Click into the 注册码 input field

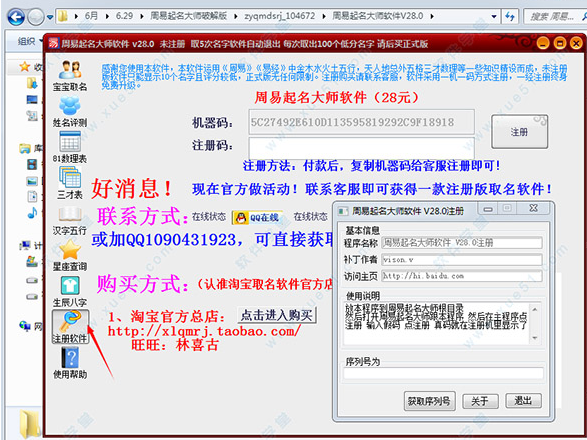(361, 148)
